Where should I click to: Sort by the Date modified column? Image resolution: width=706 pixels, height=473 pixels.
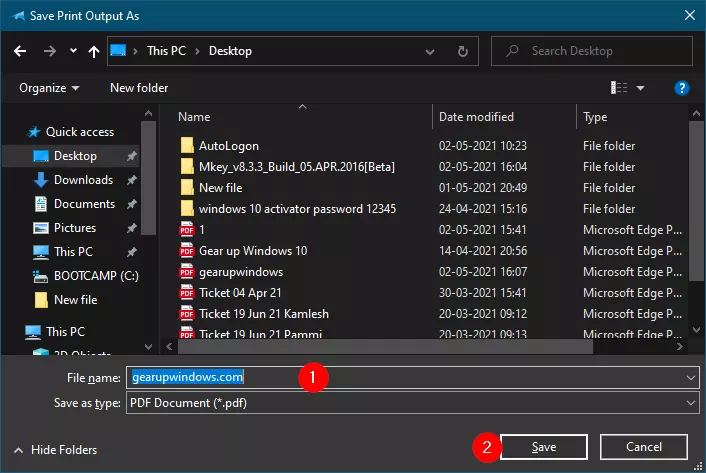476,117
